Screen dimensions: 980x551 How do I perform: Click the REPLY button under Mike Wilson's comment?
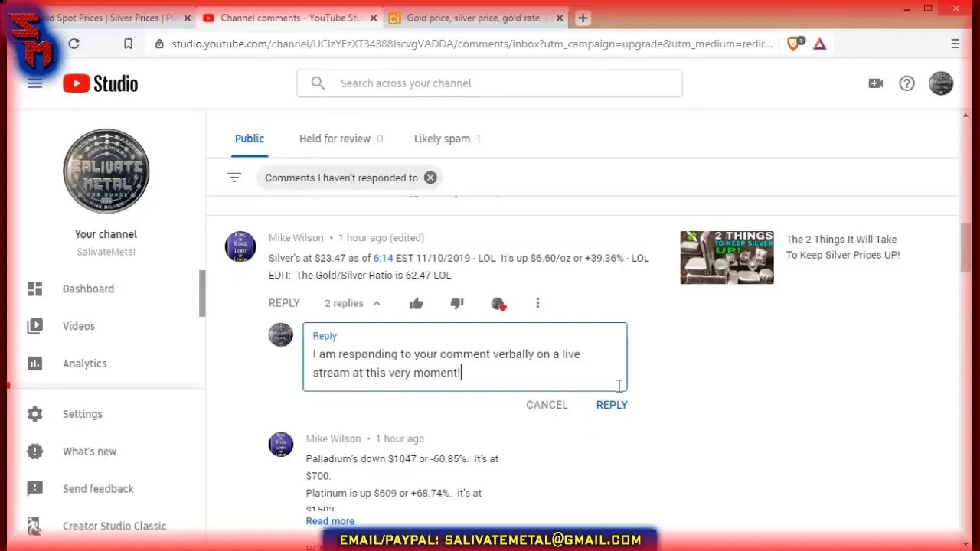click(x=284, y=303)
